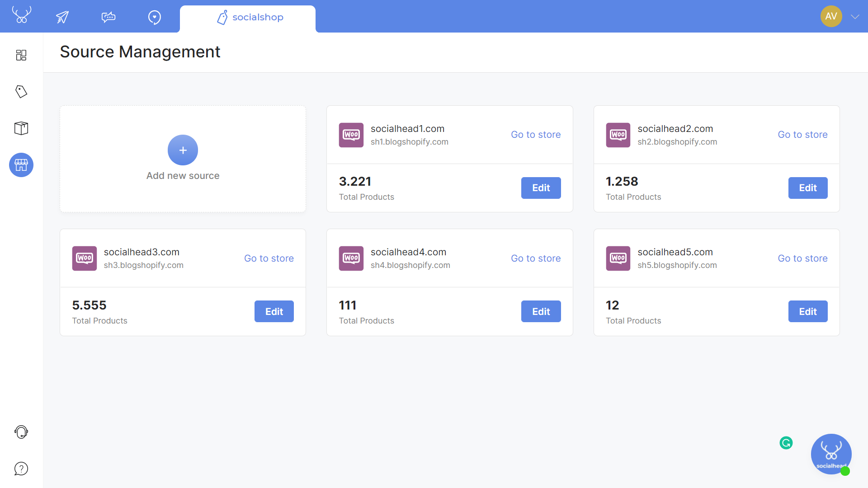Viewport: 868px width, 488px height.
Task: Select the store source icon in sidebar
Action: [x=21, y=165]
